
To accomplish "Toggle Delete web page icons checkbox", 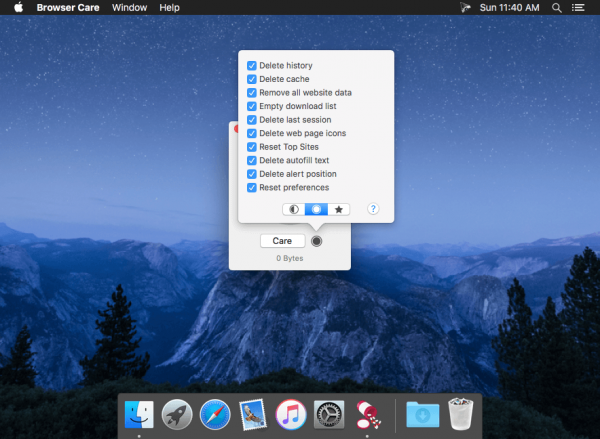I will point(251,133).
